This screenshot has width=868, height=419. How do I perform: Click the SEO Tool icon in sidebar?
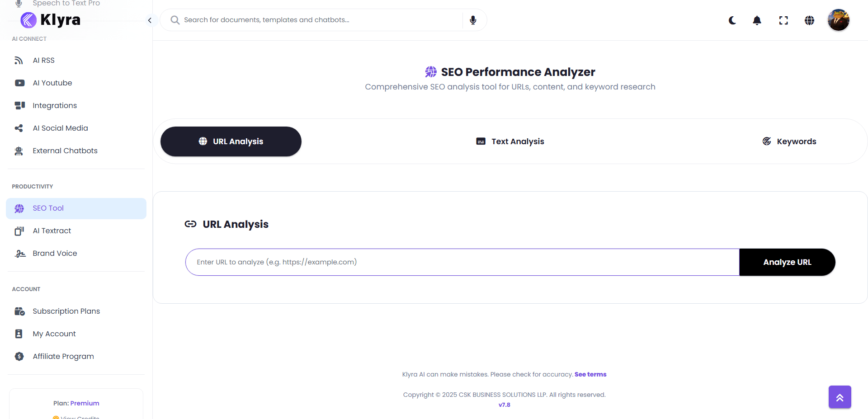pos(19,208)
